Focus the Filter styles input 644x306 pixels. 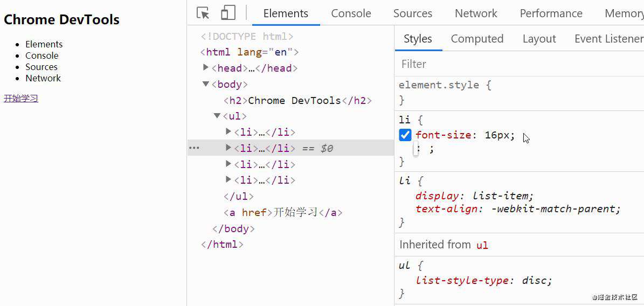point(519,64)
